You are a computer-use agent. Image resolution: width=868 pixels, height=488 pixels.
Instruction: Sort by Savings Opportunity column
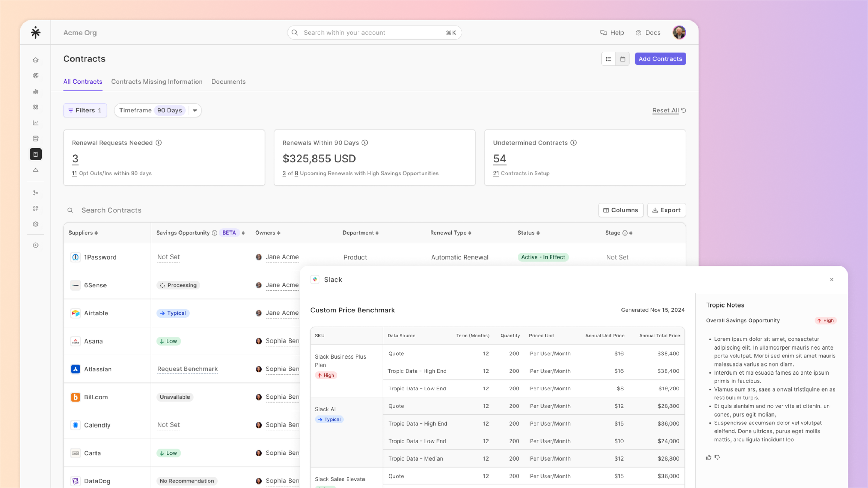(243, 233)
